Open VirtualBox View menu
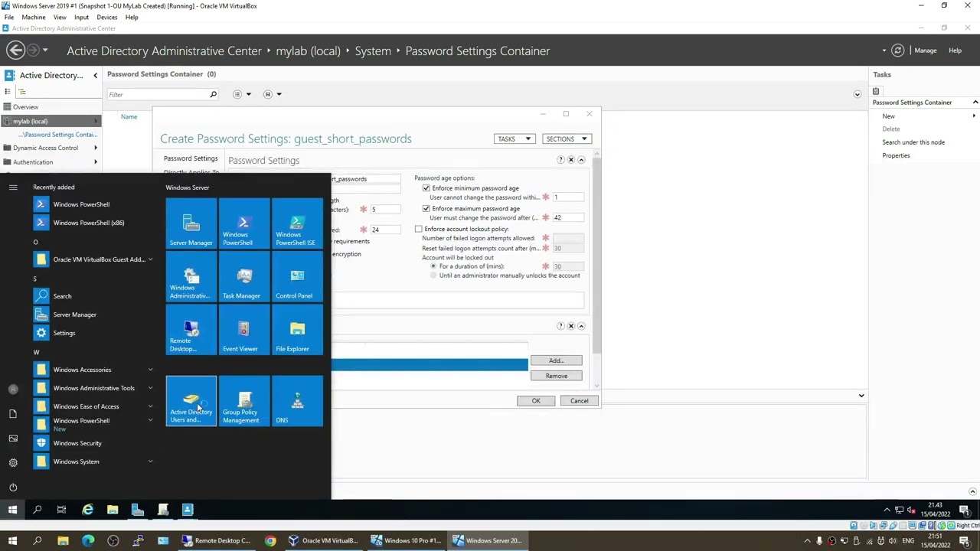The width and height of the screenshot is (980, 551). coord(60,17)
